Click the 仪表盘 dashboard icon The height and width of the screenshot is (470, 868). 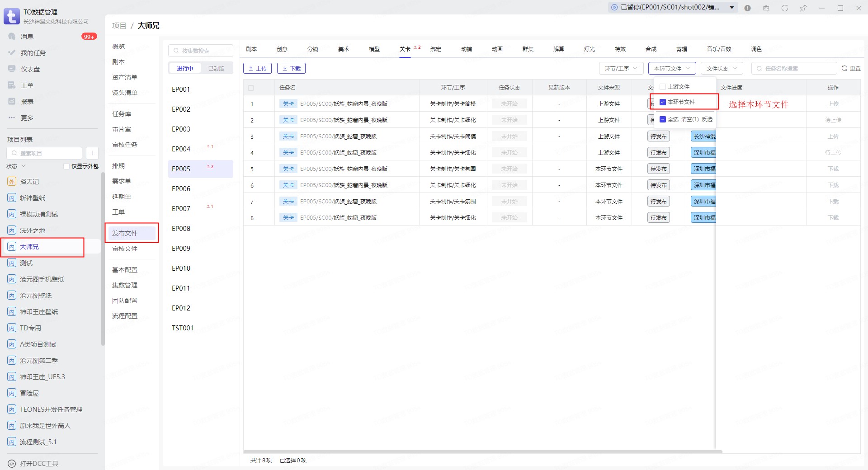pos(12,69)
